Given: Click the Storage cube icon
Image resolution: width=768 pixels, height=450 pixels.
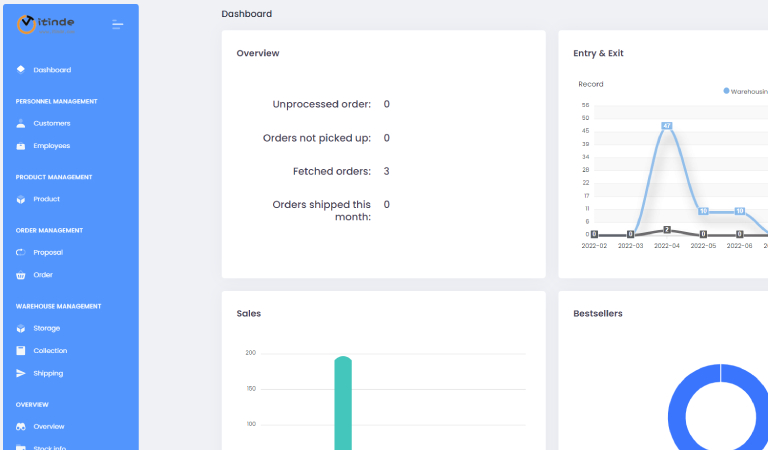Looking at the screenshot, I should pyautogui.click(x=21, y=328).
